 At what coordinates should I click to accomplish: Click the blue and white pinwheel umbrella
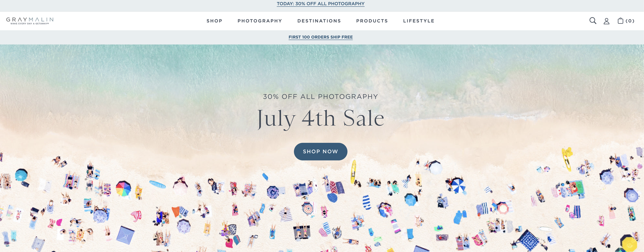pos(458,185)
